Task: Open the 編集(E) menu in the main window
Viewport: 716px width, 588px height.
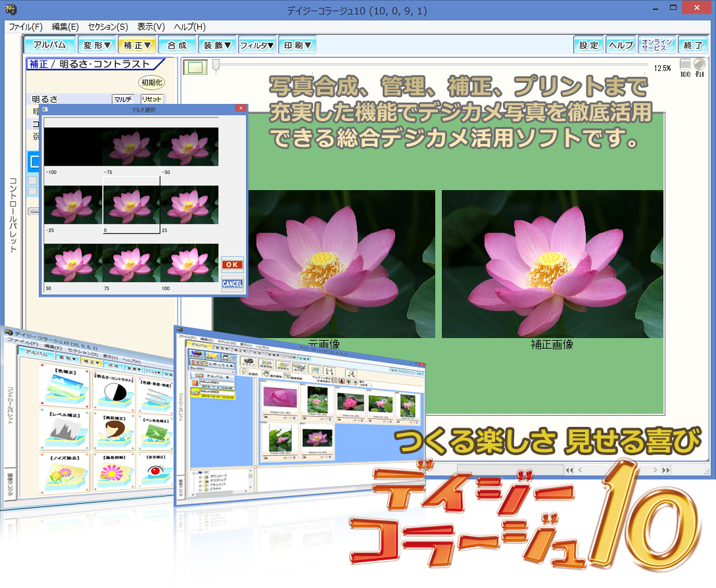Action: coord(65,27)
